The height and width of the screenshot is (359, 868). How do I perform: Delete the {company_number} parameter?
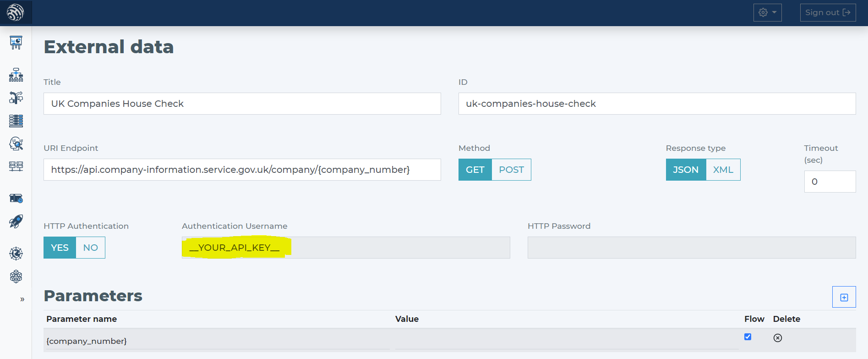point(778,338)
